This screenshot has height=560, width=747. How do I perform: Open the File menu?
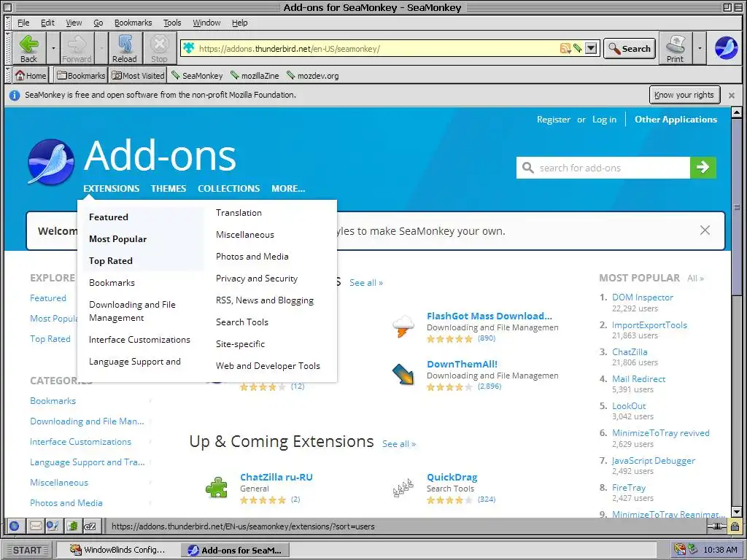tap(23, 23)
